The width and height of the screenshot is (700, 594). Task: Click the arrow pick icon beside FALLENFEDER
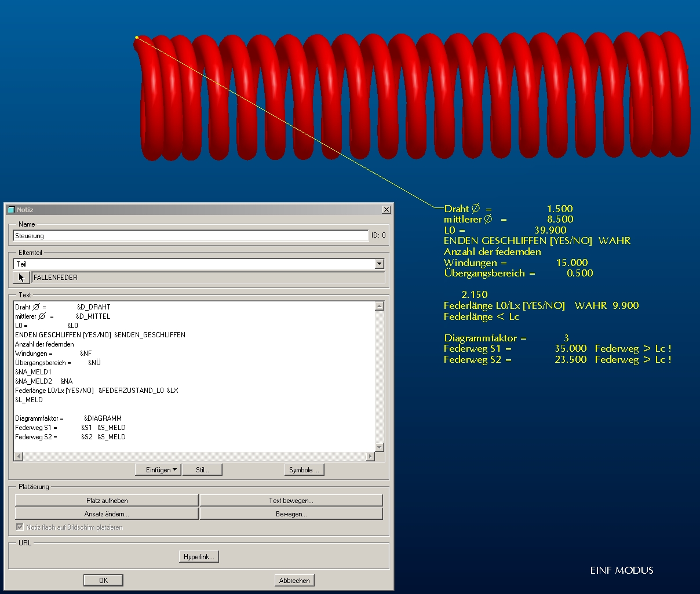click(x=21, y=278)
